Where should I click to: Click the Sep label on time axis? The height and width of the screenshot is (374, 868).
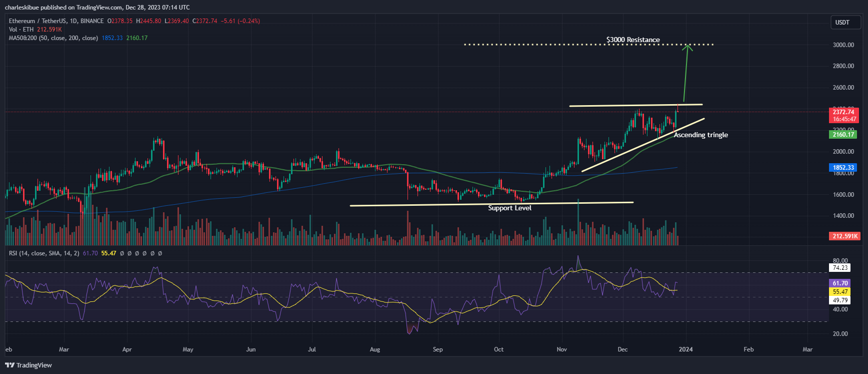tap(437, 349)
